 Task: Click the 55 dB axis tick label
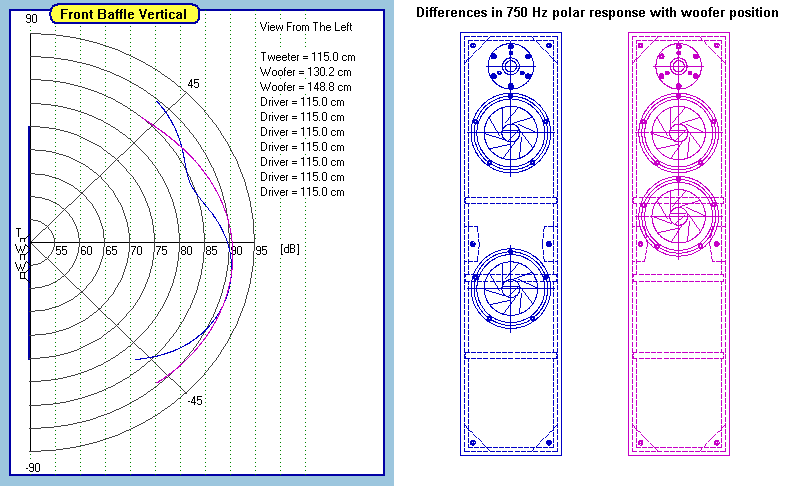pyautogui.click(x=61, y=251)
